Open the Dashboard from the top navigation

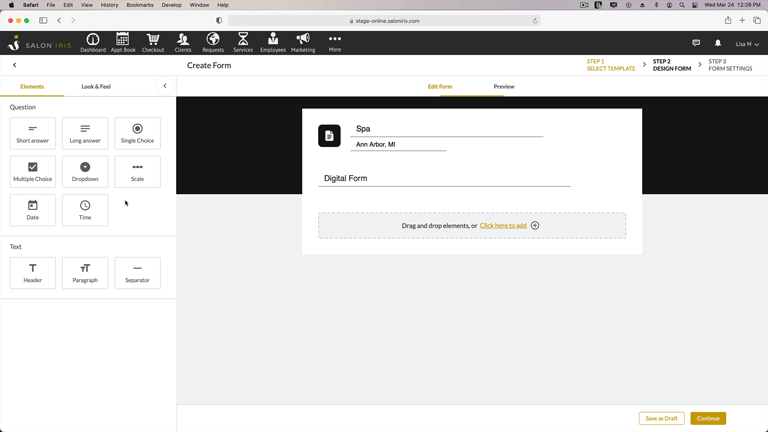93,42
